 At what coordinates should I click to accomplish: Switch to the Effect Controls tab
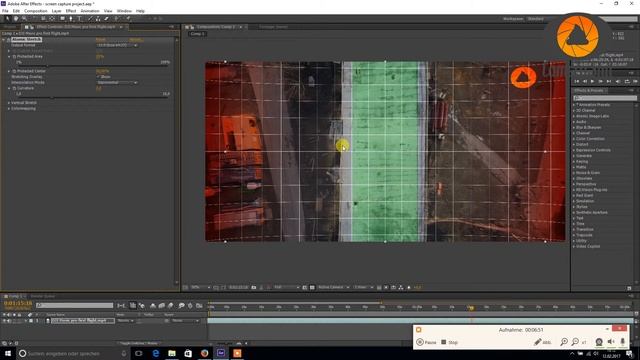point(75,27)
